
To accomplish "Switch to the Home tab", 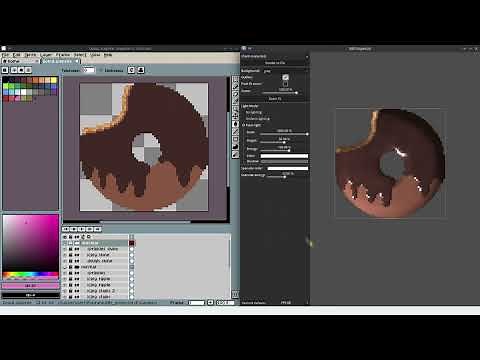I will 20,61.
